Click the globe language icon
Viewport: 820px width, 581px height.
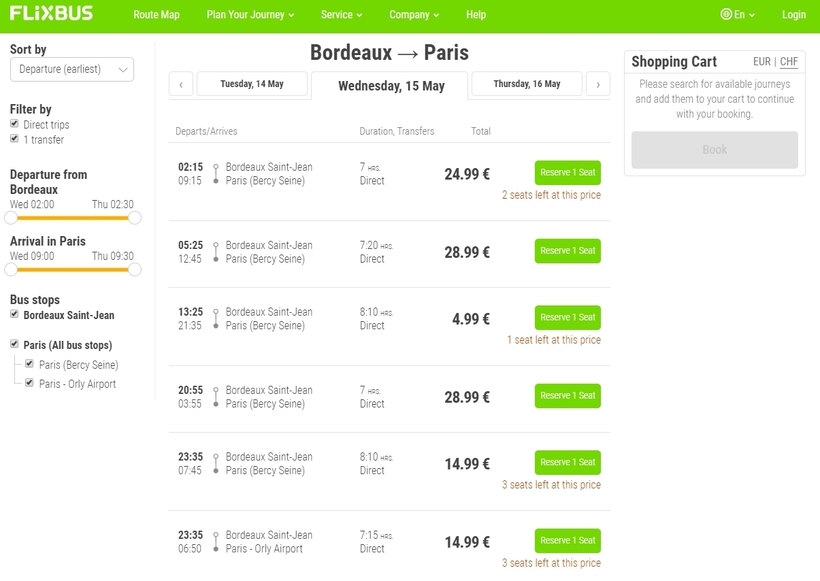[x=726, y=15]
